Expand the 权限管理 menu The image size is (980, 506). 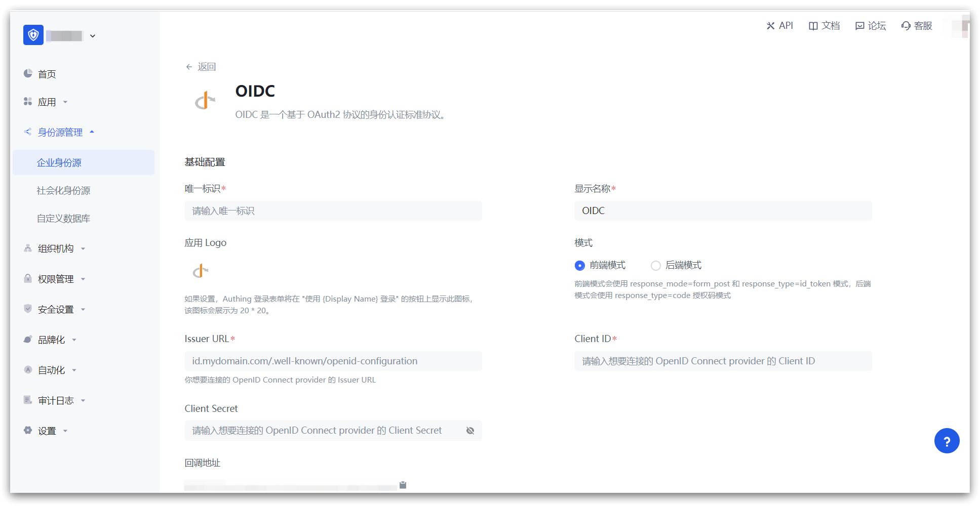coord(56,279)
